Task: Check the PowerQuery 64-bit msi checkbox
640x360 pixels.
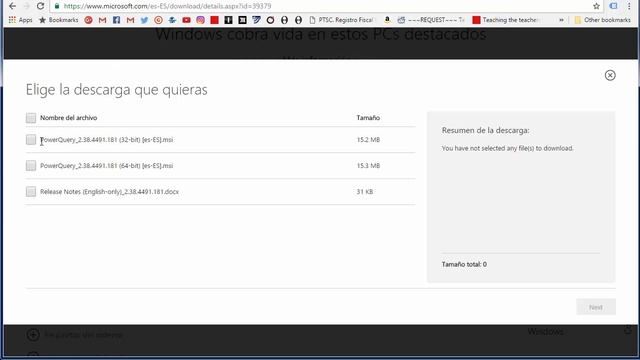Action: click(x=31, y=166)
